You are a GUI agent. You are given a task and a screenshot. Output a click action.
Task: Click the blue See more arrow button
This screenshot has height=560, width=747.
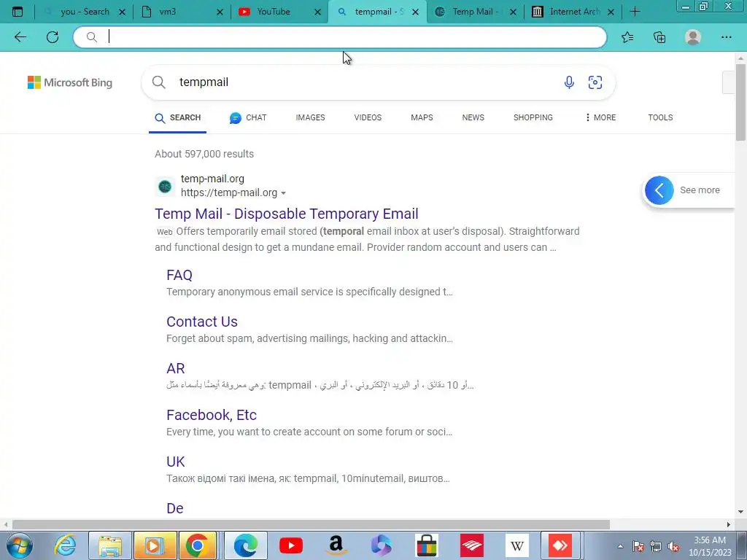coord(659,190)
